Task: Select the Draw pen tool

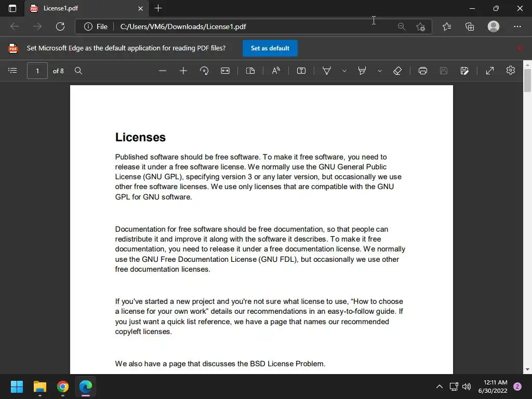Action: point(327,71)
